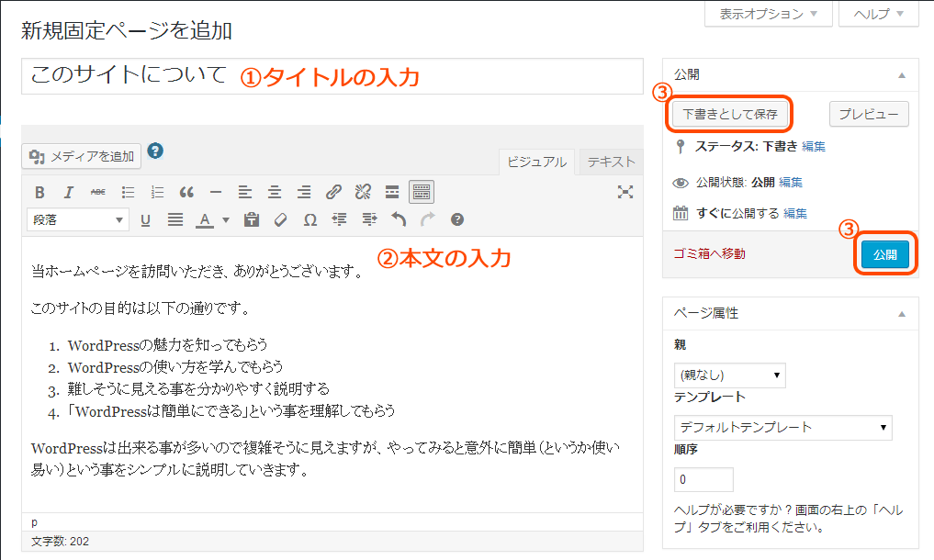Open parent page (親なし) dropdown
This screenshot has height=560, width=934.
730,375
